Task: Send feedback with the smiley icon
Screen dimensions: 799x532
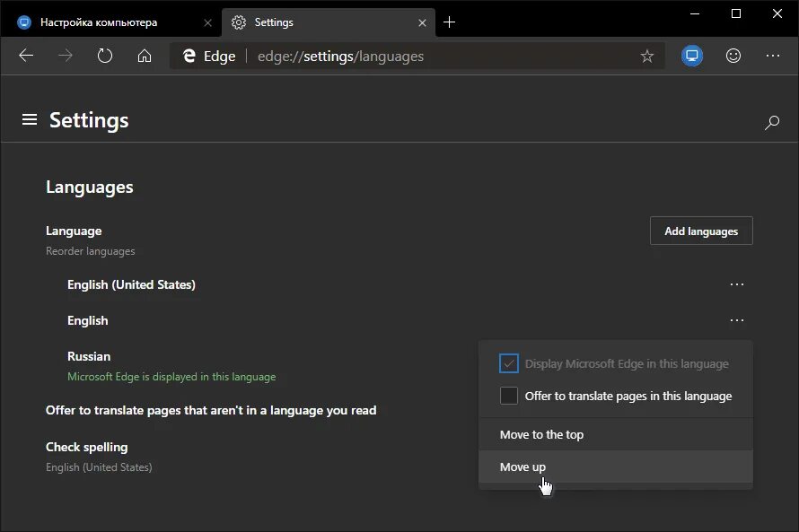Action: [x=733, y=56]
